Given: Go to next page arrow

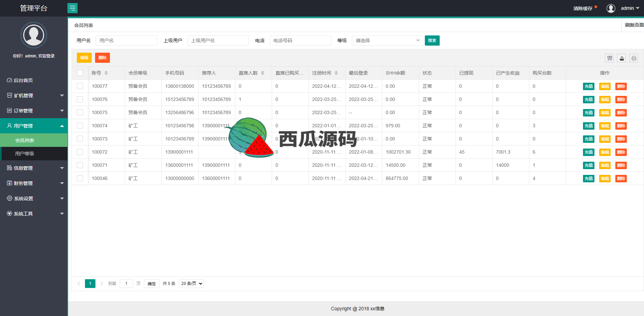Looking at the screenshot, I should pos(101,284).
